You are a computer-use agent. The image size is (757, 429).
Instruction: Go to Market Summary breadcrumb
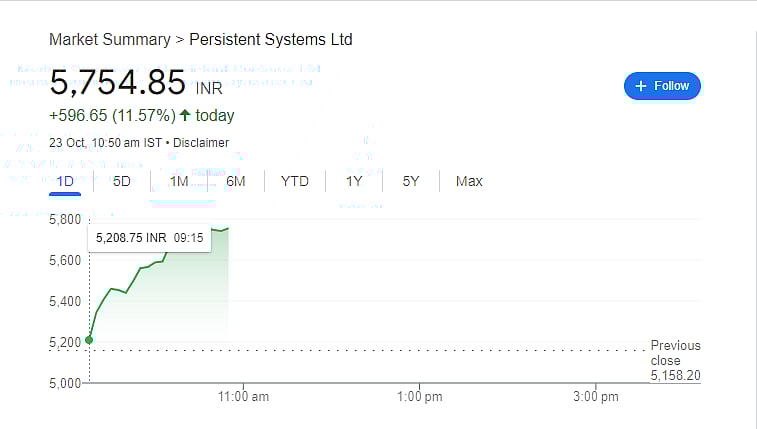point(109,40)
